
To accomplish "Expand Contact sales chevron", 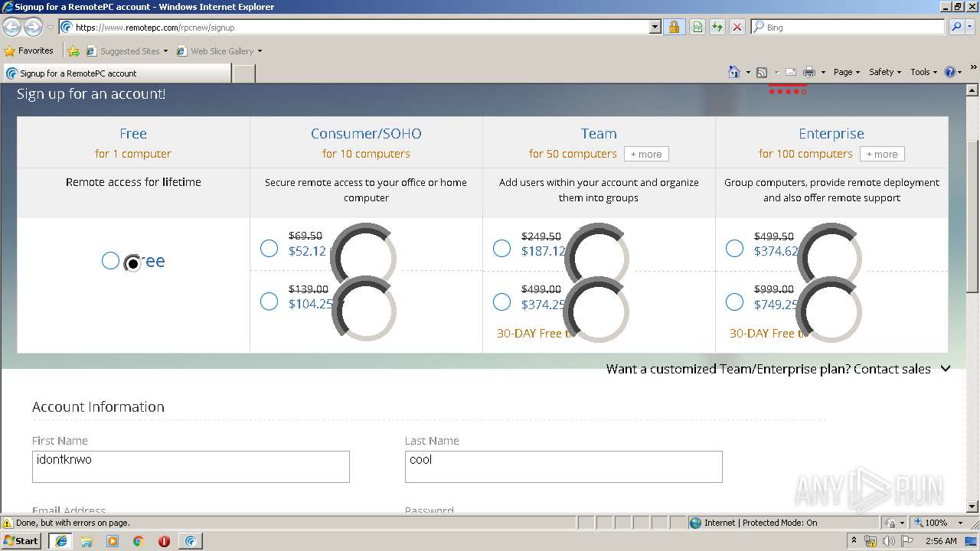I will tap(946, 369).
